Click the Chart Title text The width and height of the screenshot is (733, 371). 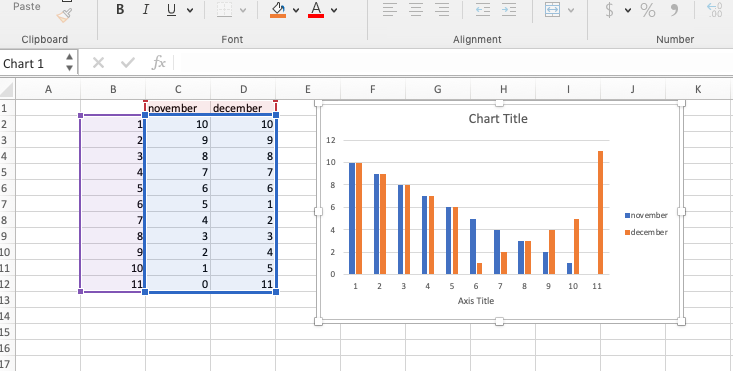point(498,119)
